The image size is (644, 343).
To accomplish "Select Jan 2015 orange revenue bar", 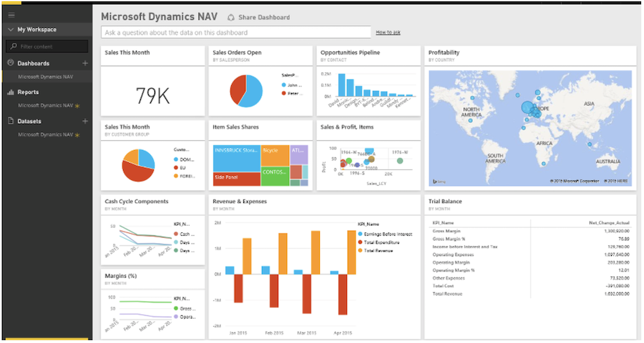I will click(247, 256).
